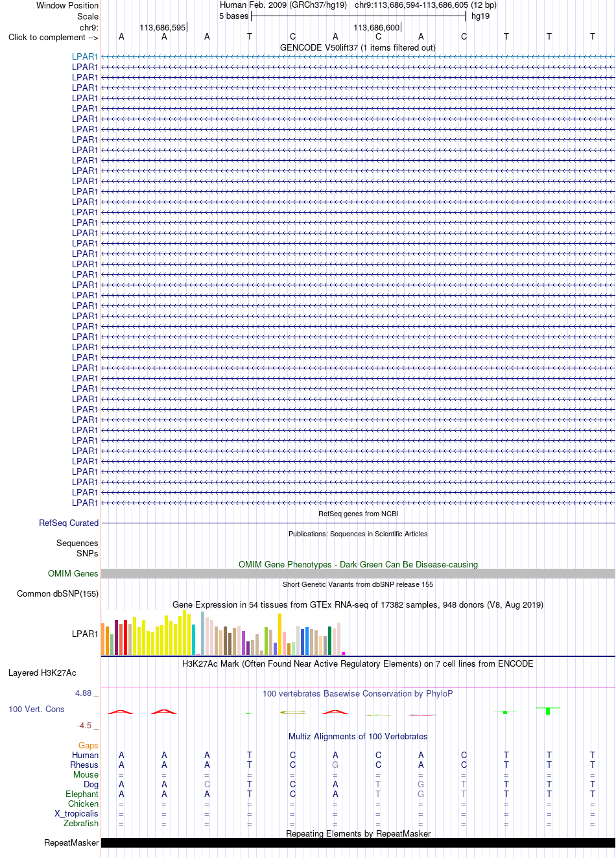Click the Common dbSNP(155) track label

pos(58,593)
